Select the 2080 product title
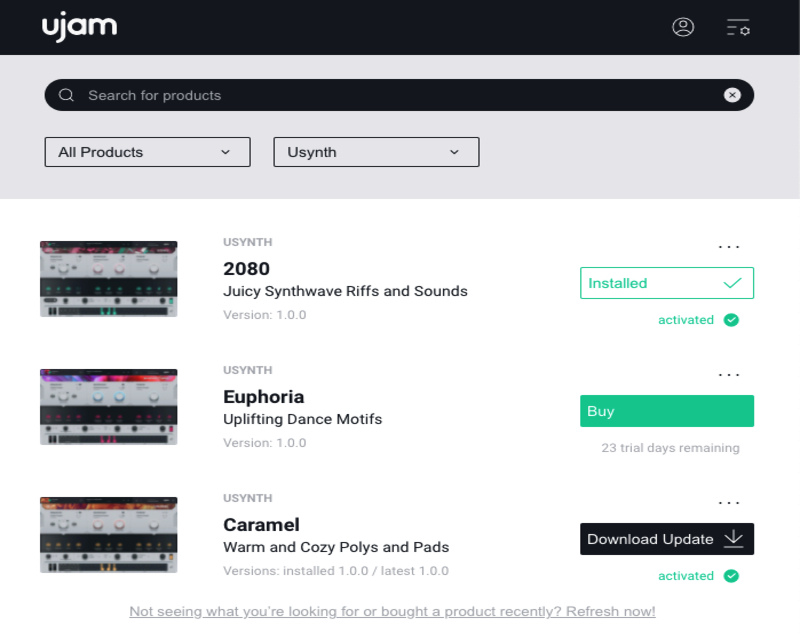The height and width of the screenshot is (635, 800). 246,269
